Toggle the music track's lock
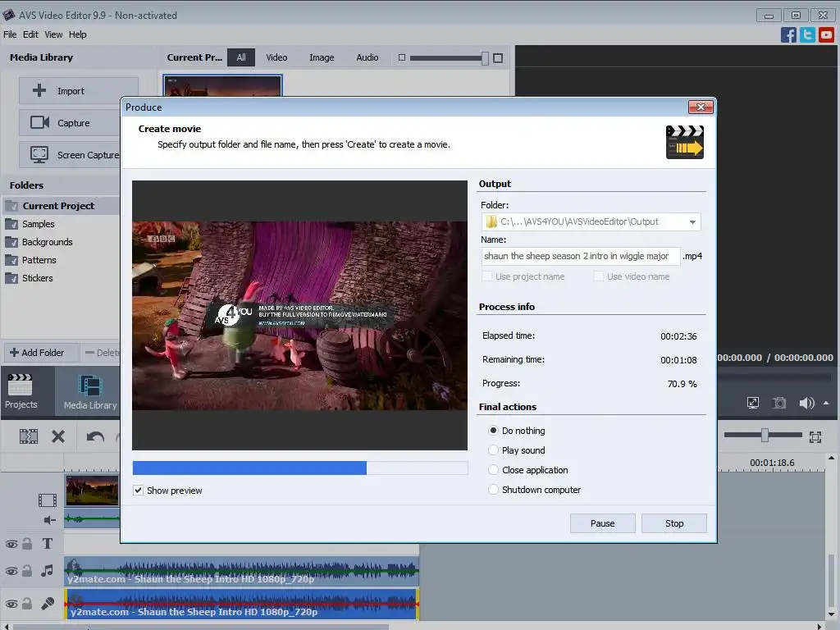Screen dimensions: 840x630 point(27,571)
